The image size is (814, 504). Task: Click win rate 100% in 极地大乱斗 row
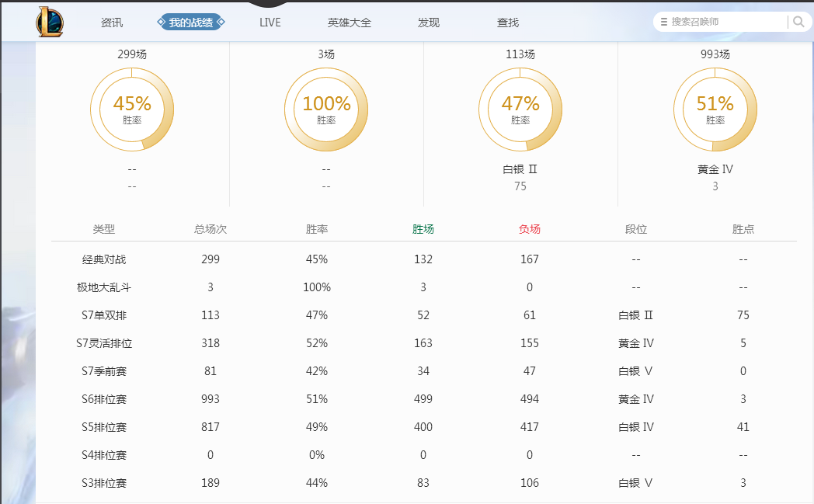pos(317,287)
